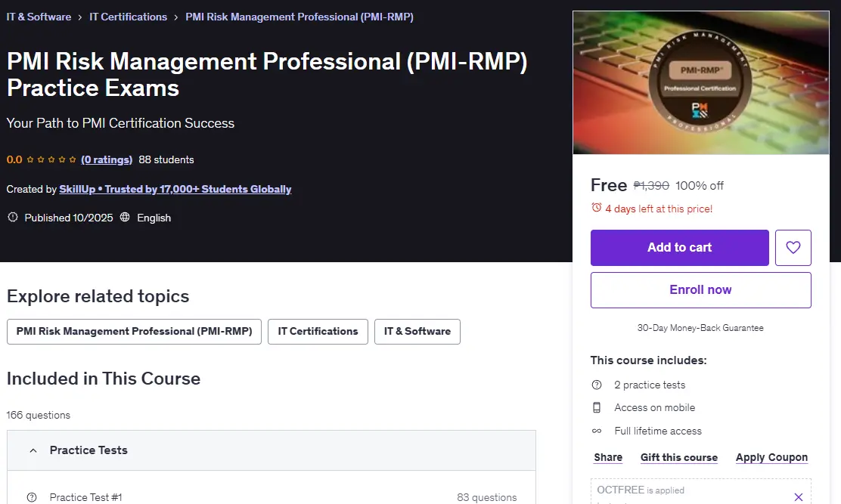
Task: Click the '166 questions' text
Action: [38, 415]
